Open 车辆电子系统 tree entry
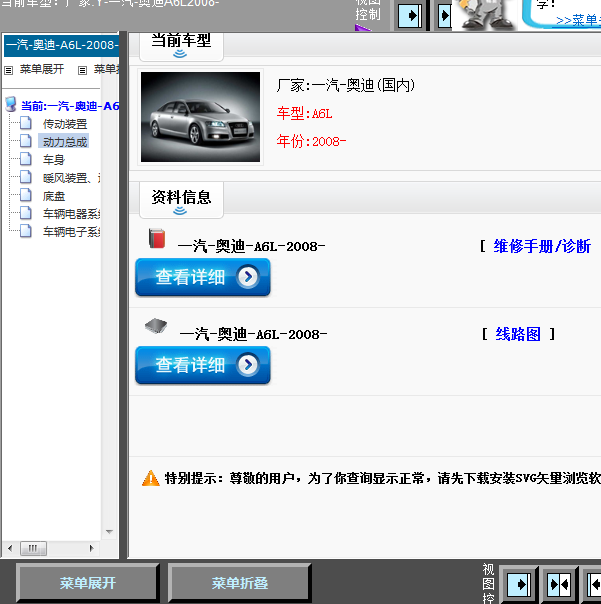Screen dimensions: 601x604 72,232
